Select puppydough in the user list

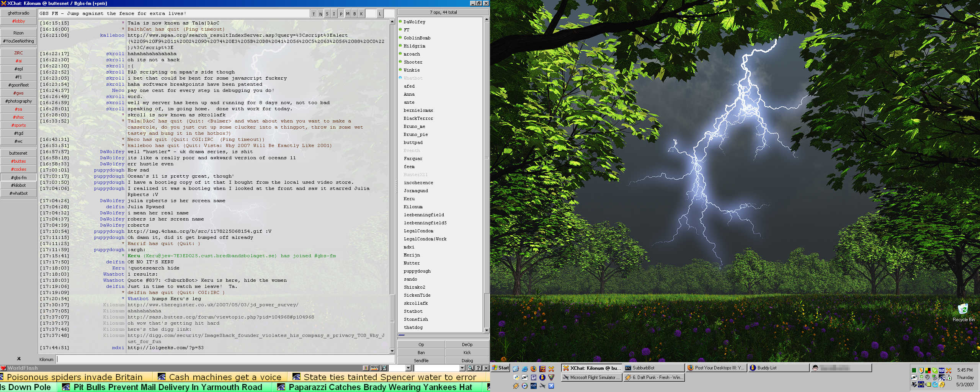pyautogui.click(x=417, y=271)
